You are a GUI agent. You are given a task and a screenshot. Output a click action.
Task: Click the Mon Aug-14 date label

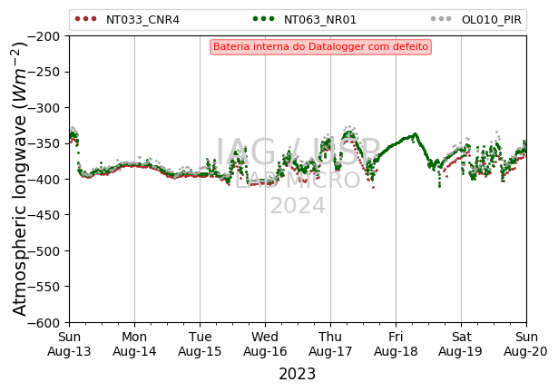[134, 344]
